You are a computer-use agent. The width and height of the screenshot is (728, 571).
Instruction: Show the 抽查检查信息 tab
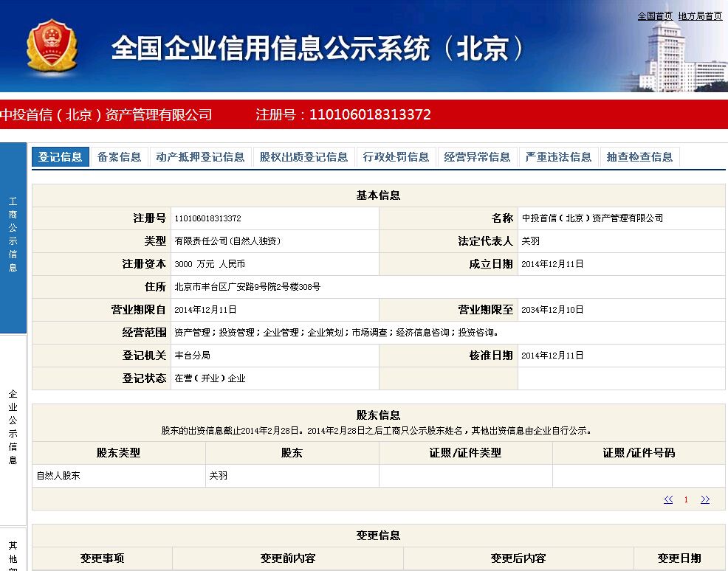[639, 157]
